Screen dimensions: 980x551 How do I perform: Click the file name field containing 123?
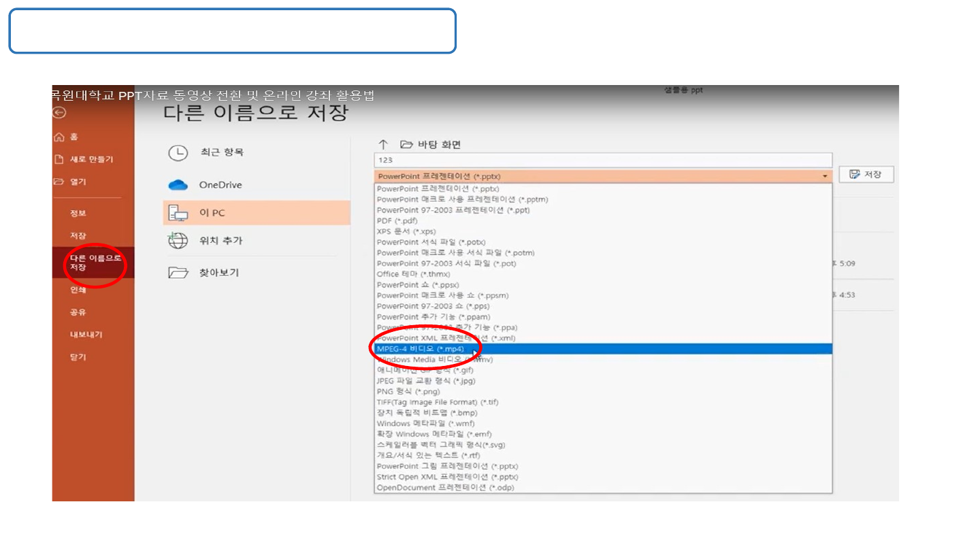(x=602, y=160)
